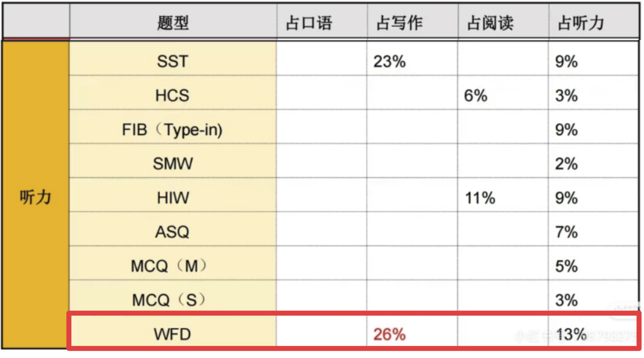
Task: Click the 6% reading value for HCS
Action: tap(476, 96)
